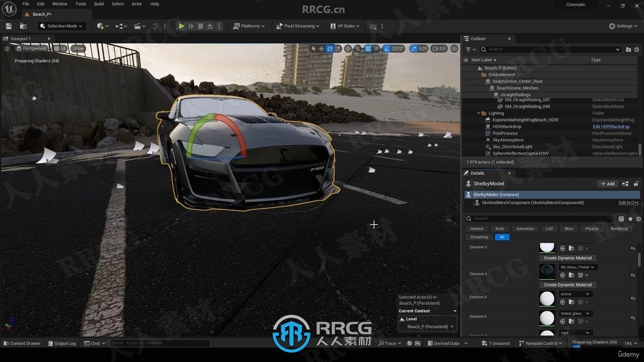Click the Perspective view mode button

[31, 49]
